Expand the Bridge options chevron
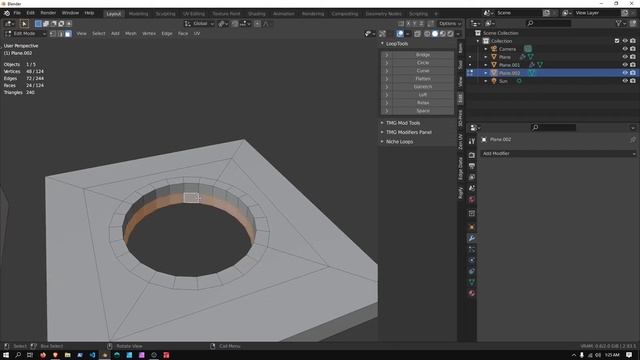Image resolution: width=640 pixels, height=360 pixels. [x=387, y=55]
